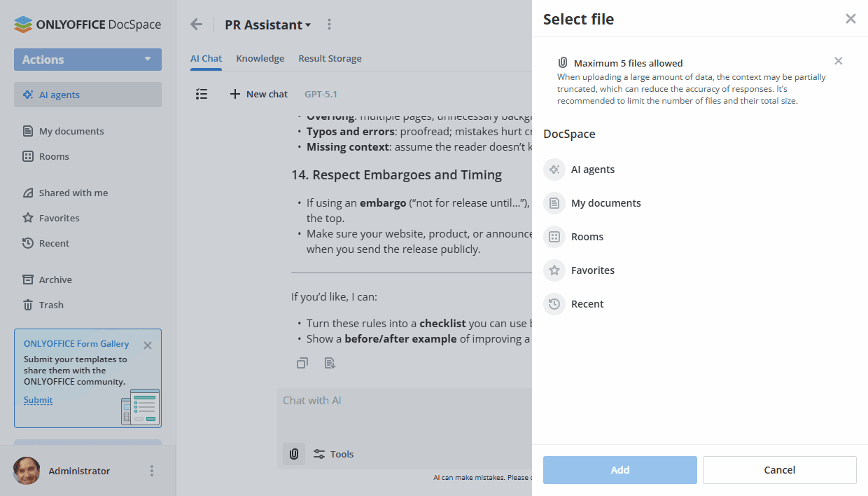Attach a file with the paperclip icon
Screen dimensions: 868x496
[x=293, y=454]
